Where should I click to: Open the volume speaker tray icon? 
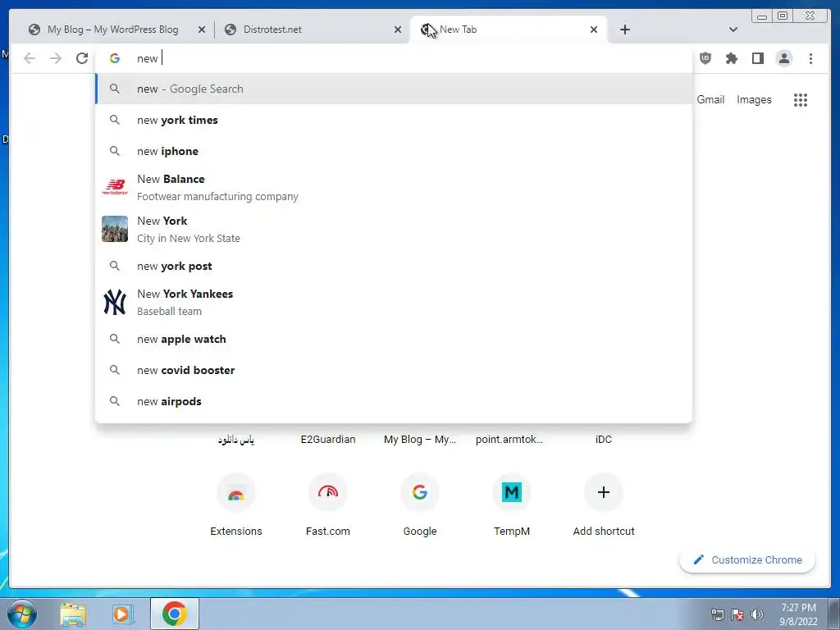point(756,614)
